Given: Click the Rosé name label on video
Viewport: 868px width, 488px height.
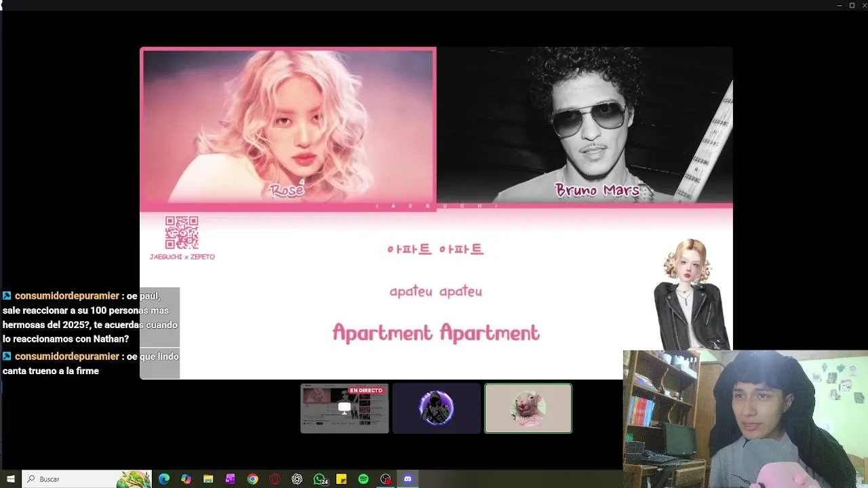Looking at the screenshot, I should tap(287, 190).
